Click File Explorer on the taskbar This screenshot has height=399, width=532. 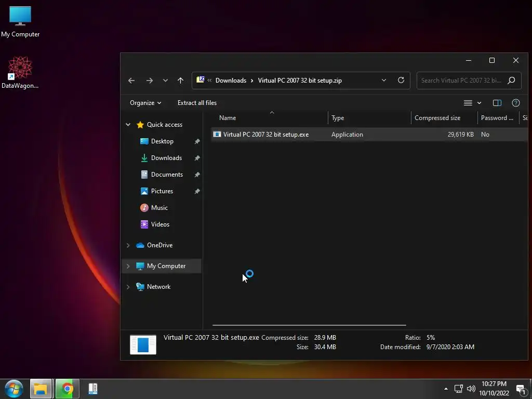[41, 389]
